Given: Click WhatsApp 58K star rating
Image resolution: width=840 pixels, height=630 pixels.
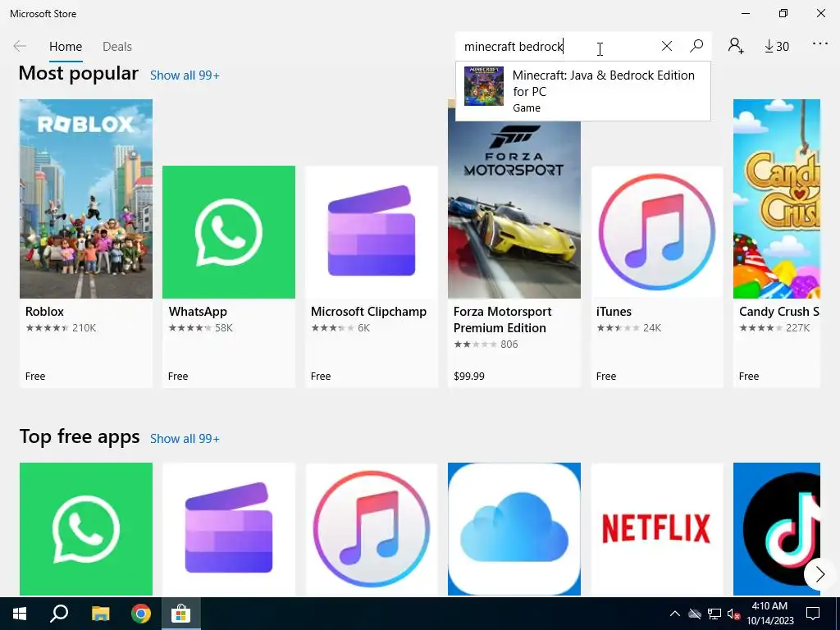Looking at the screenshot, I should tap(200, 328).
